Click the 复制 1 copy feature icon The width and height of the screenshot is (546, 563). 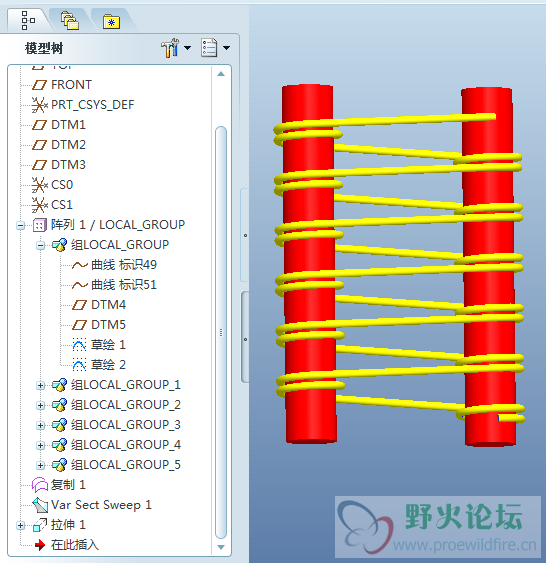40,485
